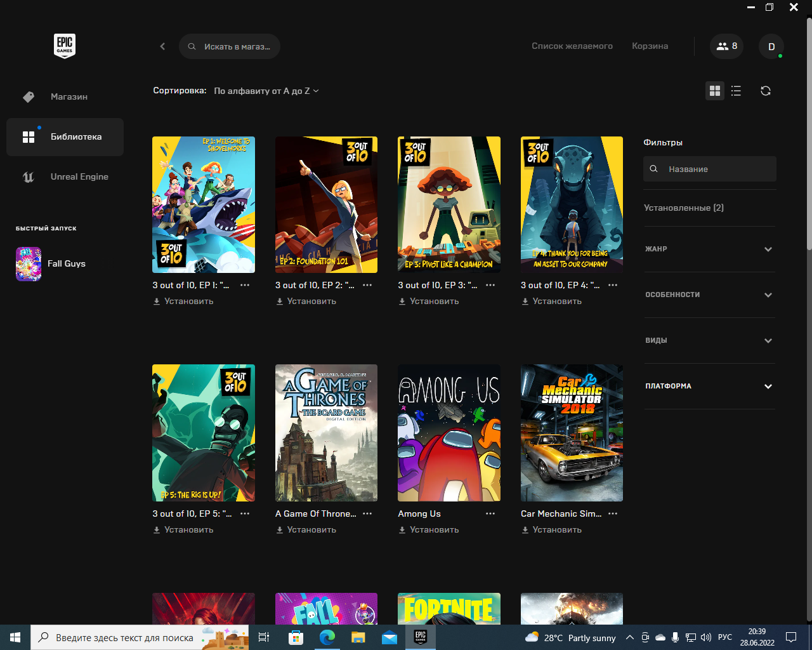Image resolution: width=812 pixels, height=650 pixels.
Task: Select Библиотека in sidebar
Action: click(x=65, y=136)
